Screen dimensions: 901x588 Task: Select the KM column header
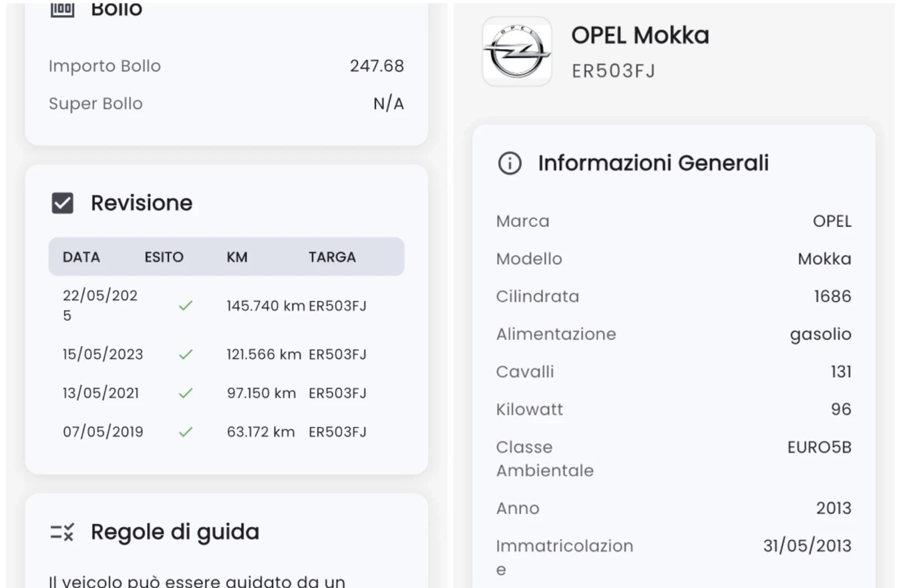237,257
